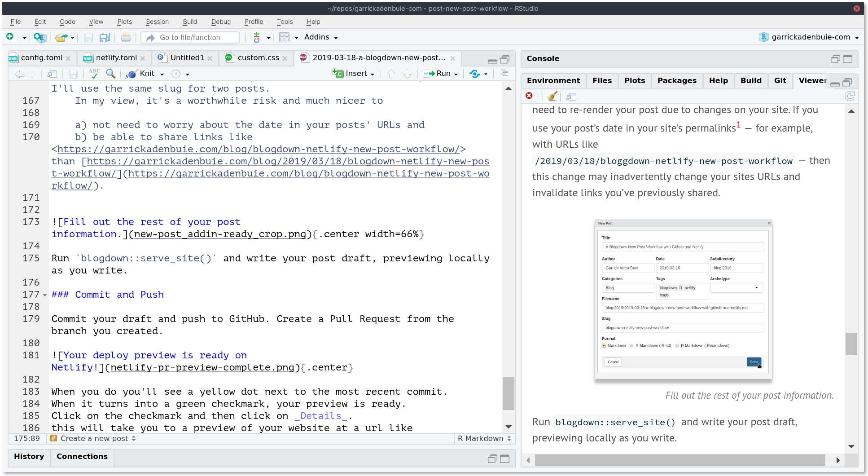This screenshot has width=868, height=476.
Task: Click the New Post addin screenshot in Viewer
Action: (683, 300)
